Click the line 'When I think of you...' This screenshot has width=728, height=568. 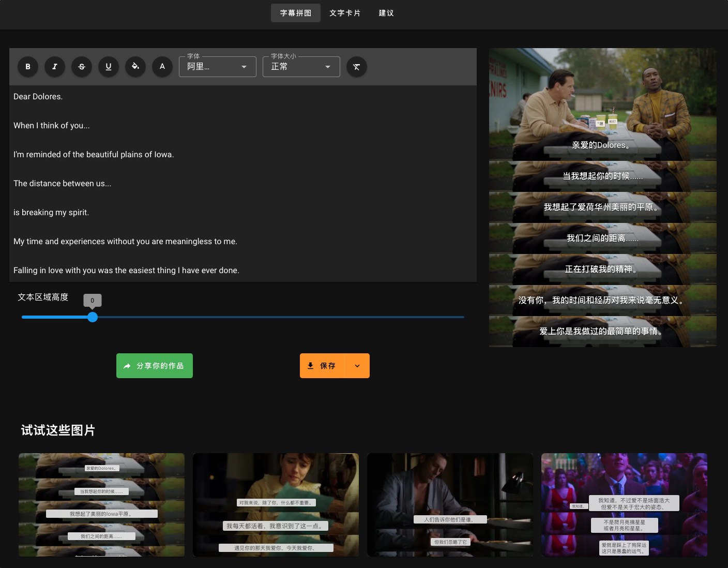click(52, 126)
